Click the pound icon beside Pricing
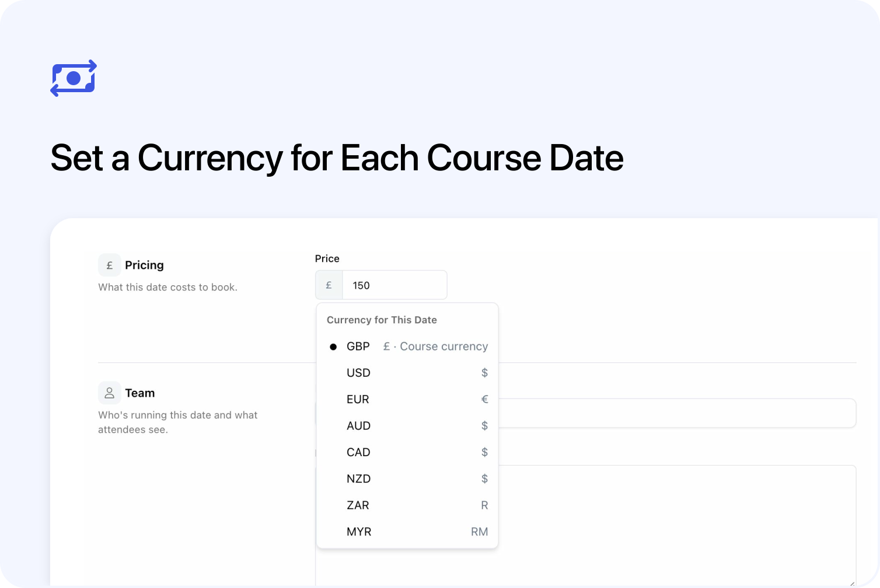880x588 pixels. [x=110, y=265]
